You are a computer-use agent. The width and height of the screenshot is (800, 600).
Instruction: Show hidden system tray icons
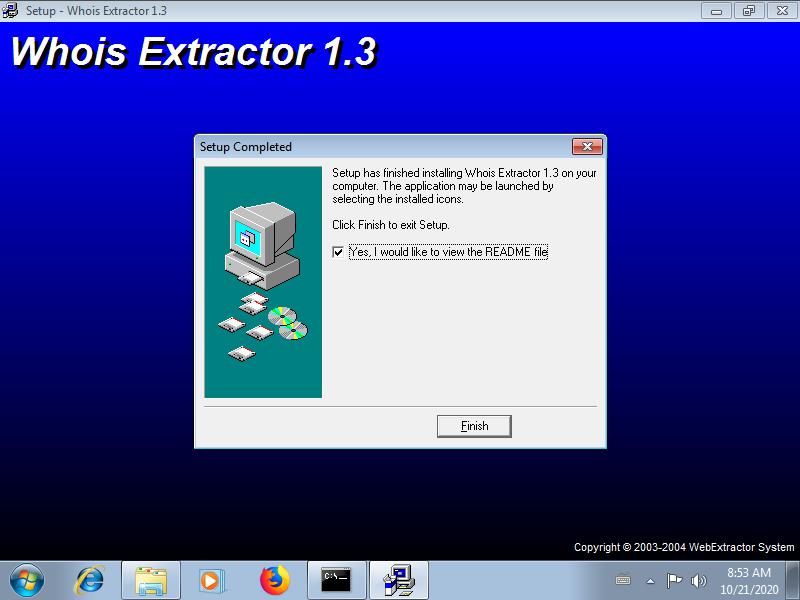click(x=650, y=581)
